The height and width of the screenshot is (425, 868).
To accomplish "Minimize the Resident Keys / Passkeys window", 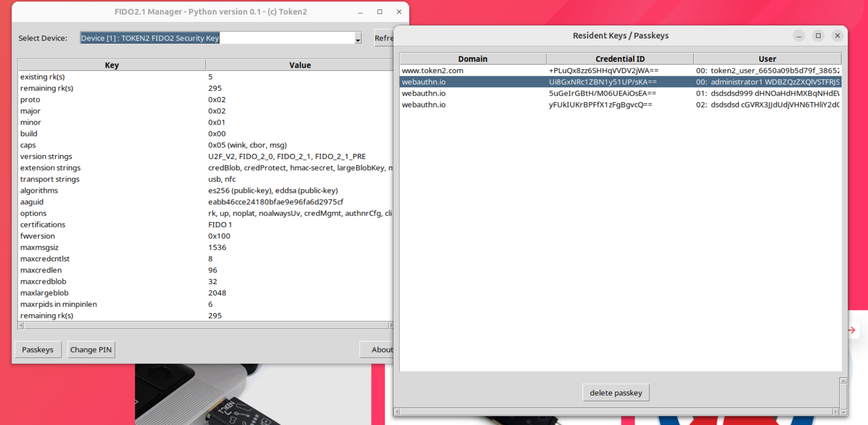I will pyautogui.click(x=799, y=36).
